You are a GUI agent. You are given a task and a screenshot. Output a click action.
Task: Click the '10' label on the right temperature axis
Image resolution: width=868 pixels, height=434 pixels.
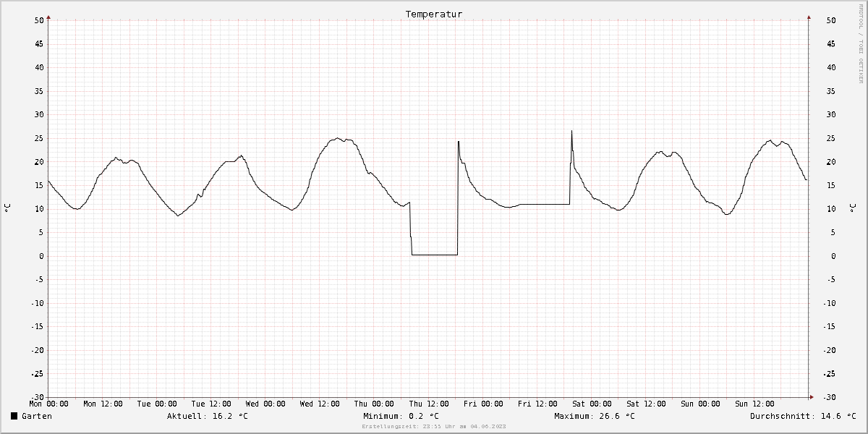(x=831, y=209)
